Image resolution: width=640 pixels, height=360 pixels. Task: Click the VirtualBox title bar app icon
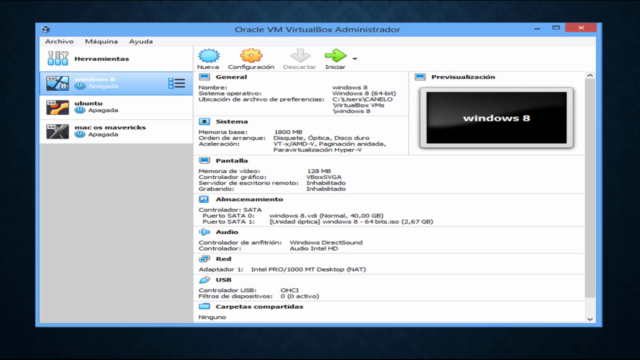[x=46, y=29]
